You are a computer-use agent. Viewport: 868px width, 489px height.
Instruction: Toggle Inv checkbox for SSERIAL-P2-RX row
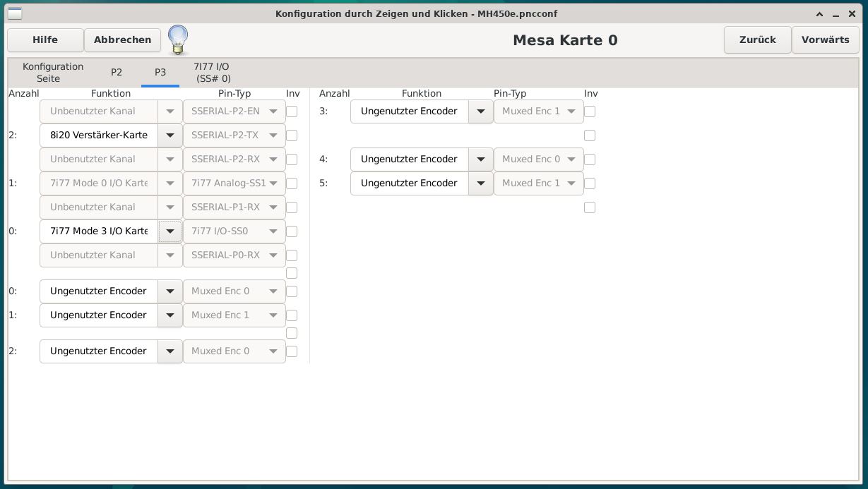tap(292, 159)
